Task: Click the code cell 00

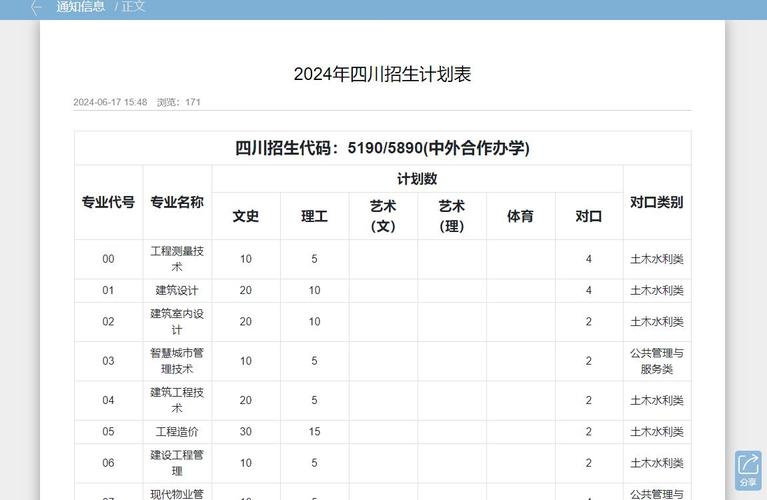Action: tap(108, 259)
